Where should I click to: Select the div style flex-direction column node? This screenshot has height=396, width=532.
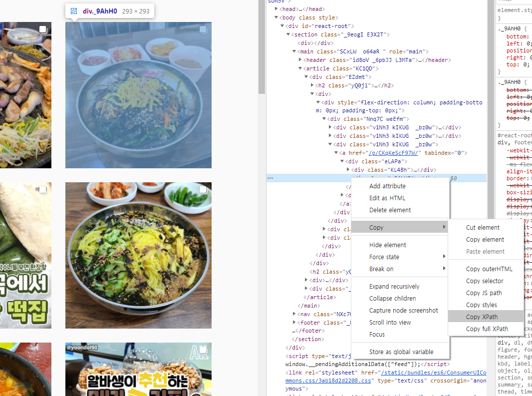[400, 106]
